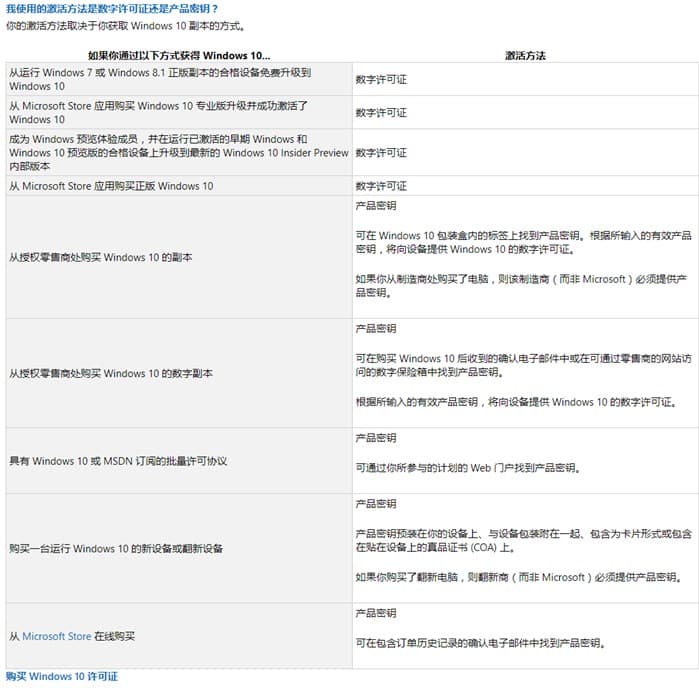This screenshot has height=688, width=699.
Task: Click 产品密钥 label in the 新设备或翻新设备 row
Action: click(376, 504)
